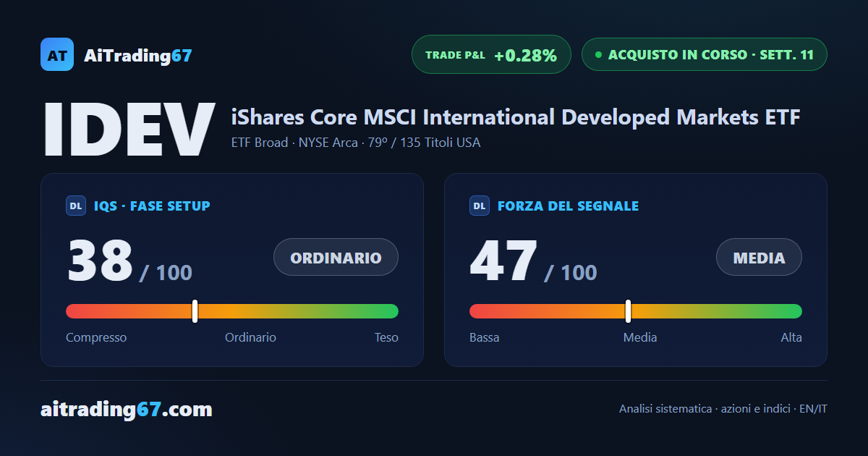The image size is (868, 456).
Task: Click the Media scale label under slider
Action: [x=640, y=337]
